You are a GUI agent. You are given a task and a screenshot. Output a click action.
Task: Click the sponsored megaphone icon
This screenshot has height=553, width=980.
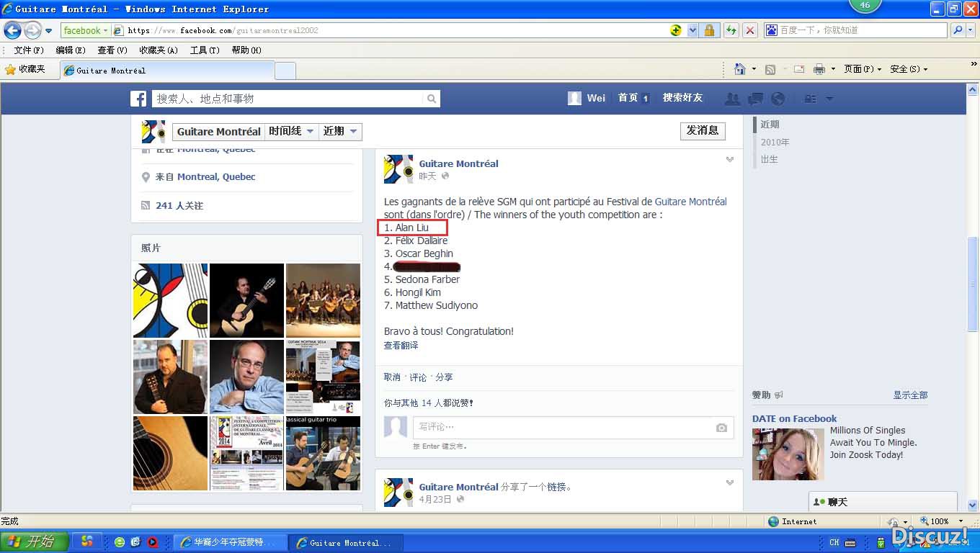click(778, 395)
